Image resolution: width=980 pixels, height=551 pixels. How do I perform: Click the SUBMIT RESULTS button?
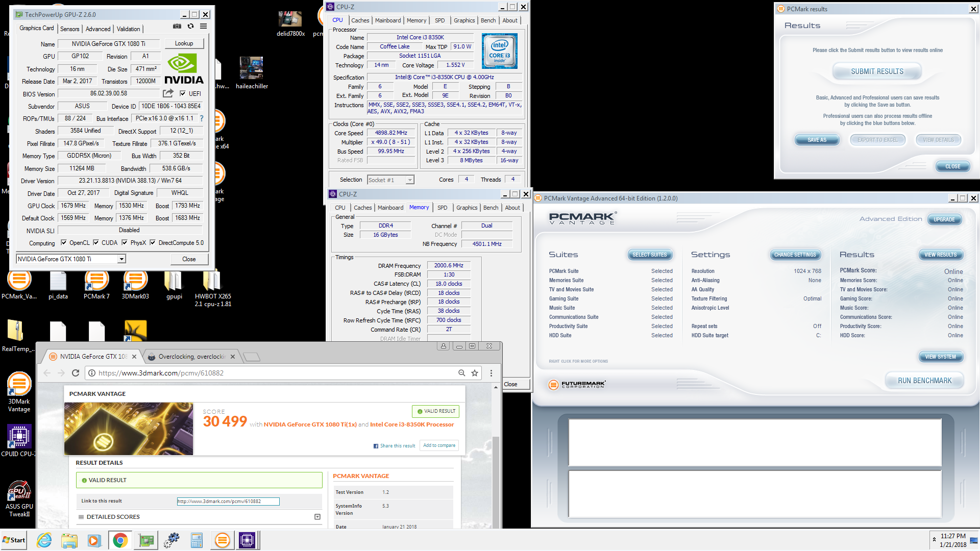pyautogui.click(x=877, y=71)
